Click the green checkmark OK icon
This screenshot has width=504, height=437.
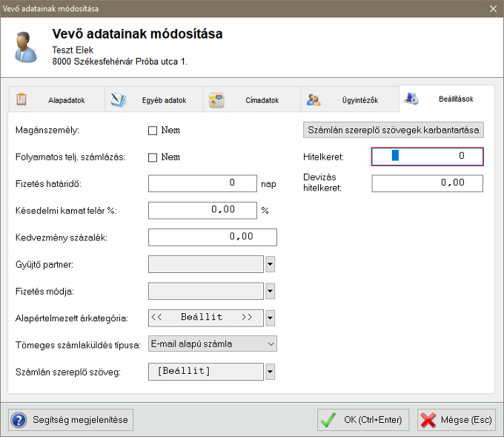tap(329, 420)
